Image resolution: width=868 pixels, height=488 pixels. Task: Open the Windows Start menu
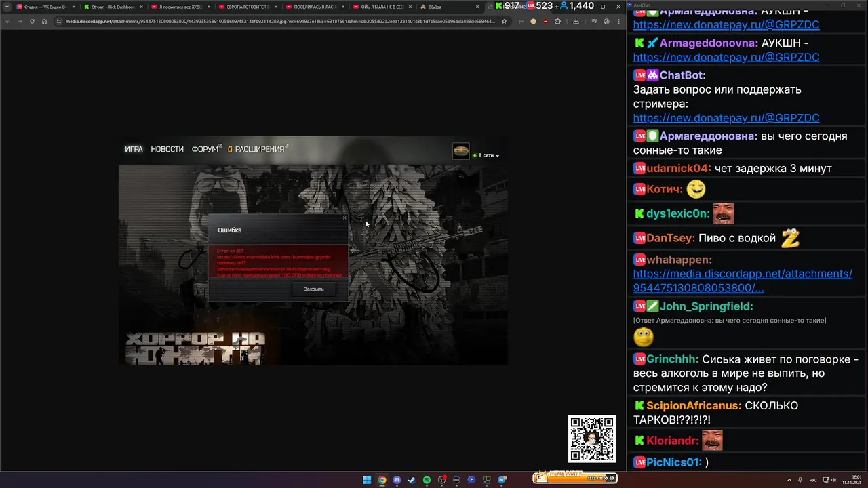pos(367,480)
